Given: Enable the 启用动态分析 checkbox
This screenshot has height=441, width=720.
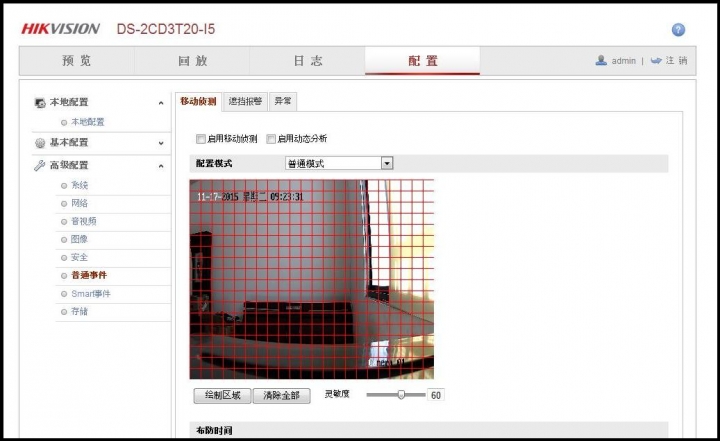Looking at the screenshot, I should point(271,139).
